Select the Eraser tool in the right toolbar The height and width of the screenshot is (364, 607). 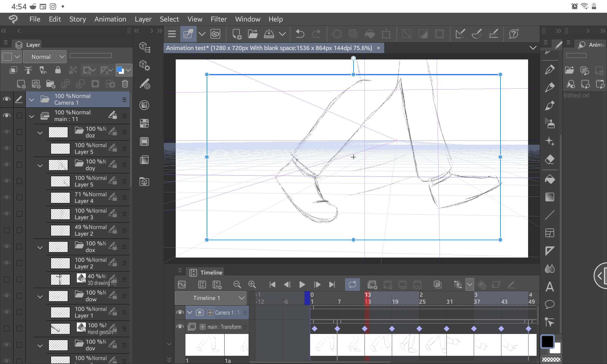[550, 160]
